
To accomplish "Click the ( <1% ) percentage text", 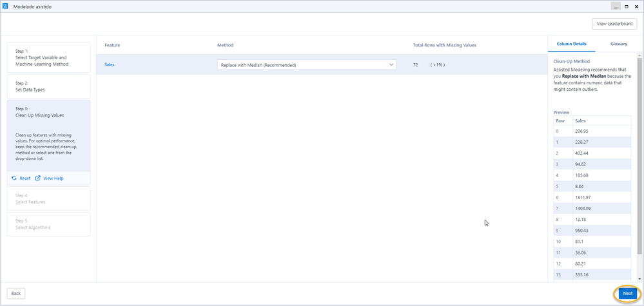I will point(438,65).
